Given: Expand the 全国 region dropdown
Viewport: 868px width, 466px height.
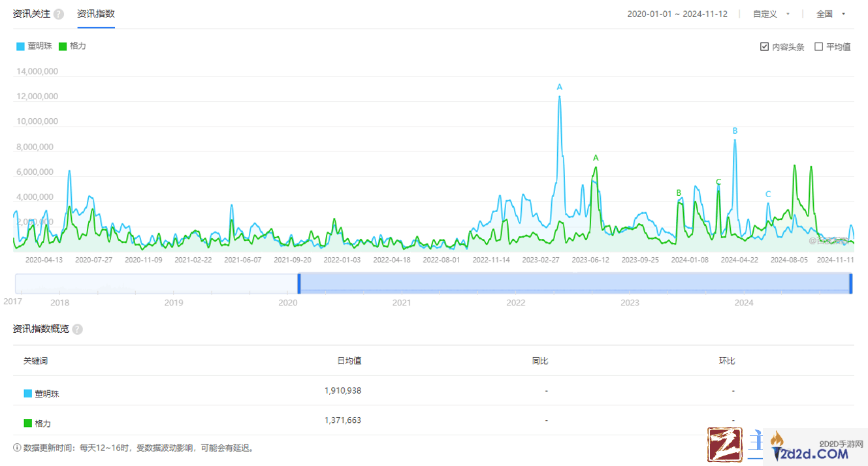Looking at the screenshot, I should [831, 14].
